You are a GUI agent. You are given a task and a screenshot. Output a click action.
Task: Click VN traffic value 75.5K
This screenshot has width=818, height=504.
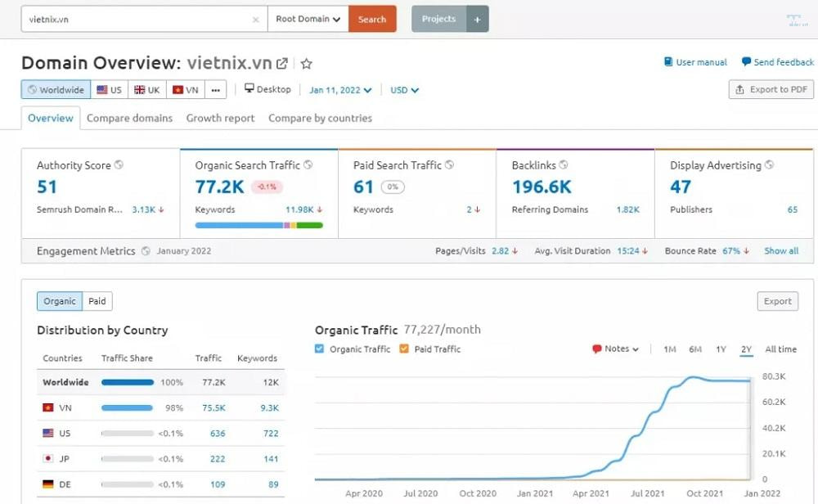(x=213, y=408)
